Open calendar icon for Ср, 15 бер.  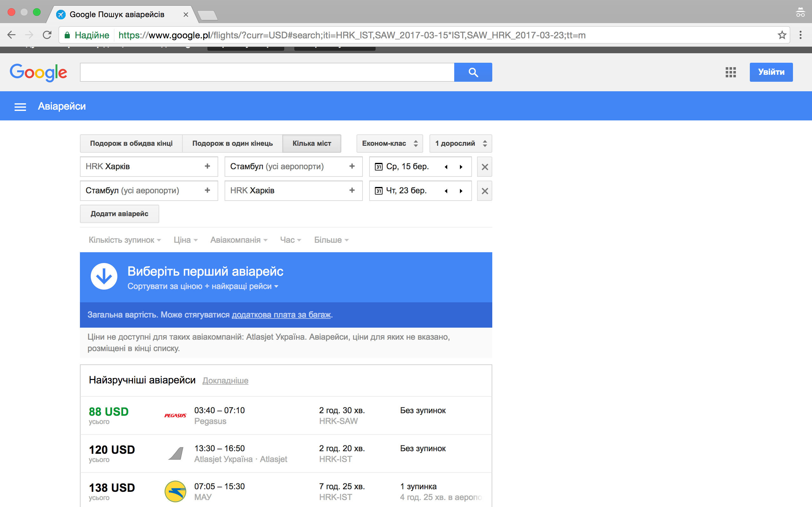coord(378,167)
